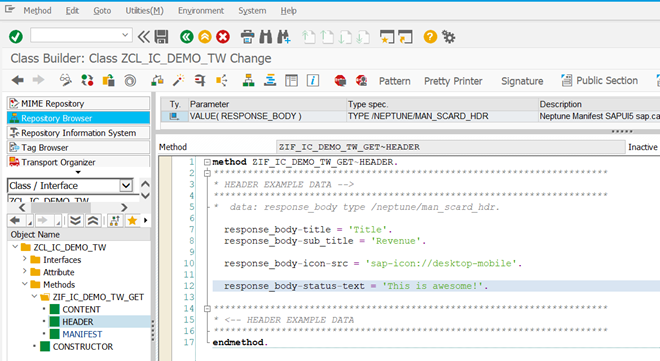Collapse all nodes with the double-up chevron icon
660x361 pixels.
pyautogui.click(x=93, y=220)
